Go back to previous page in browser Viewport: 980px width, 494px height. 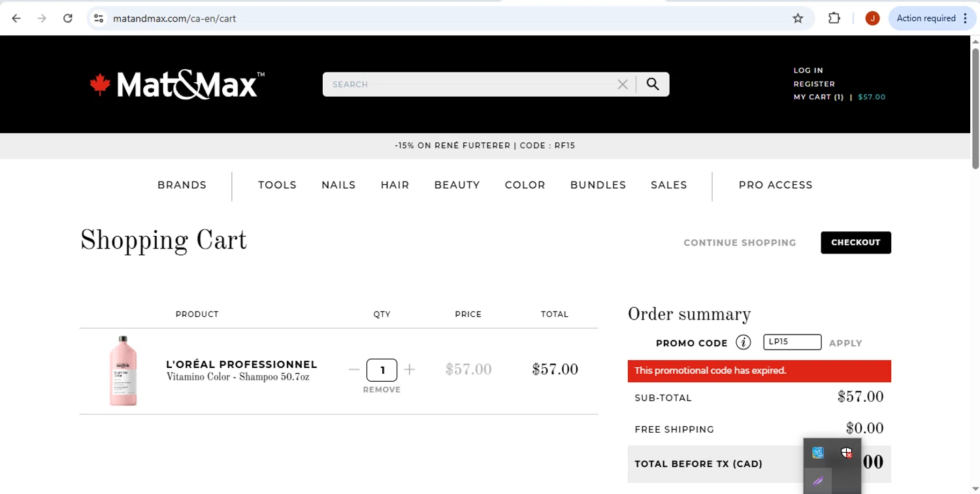16,18
